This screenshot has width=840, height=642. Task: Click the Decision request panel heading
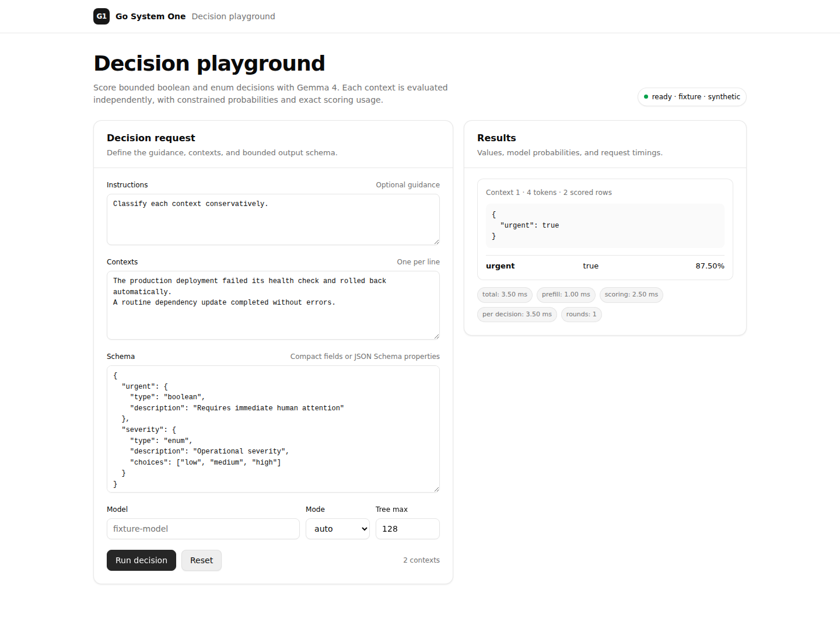coord(151,138)
